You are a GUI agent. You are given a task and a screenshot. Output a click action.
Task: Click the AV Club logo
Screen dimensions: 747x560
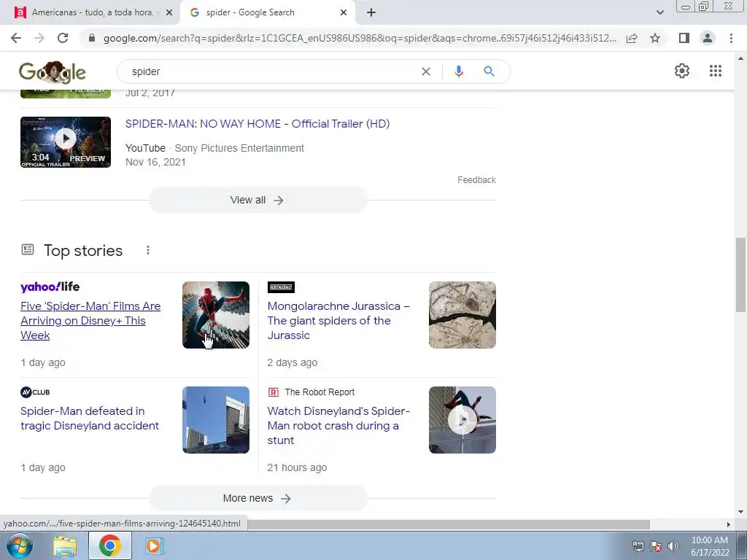click(35, 392)
